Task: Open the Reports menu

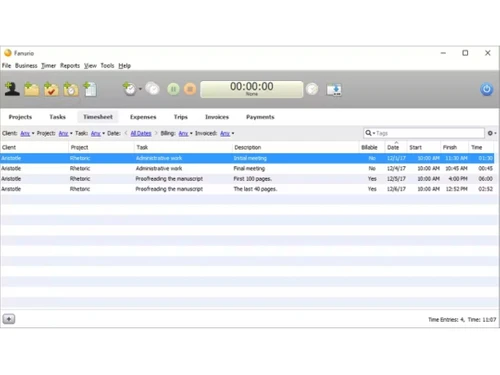Action: point(70,66)
